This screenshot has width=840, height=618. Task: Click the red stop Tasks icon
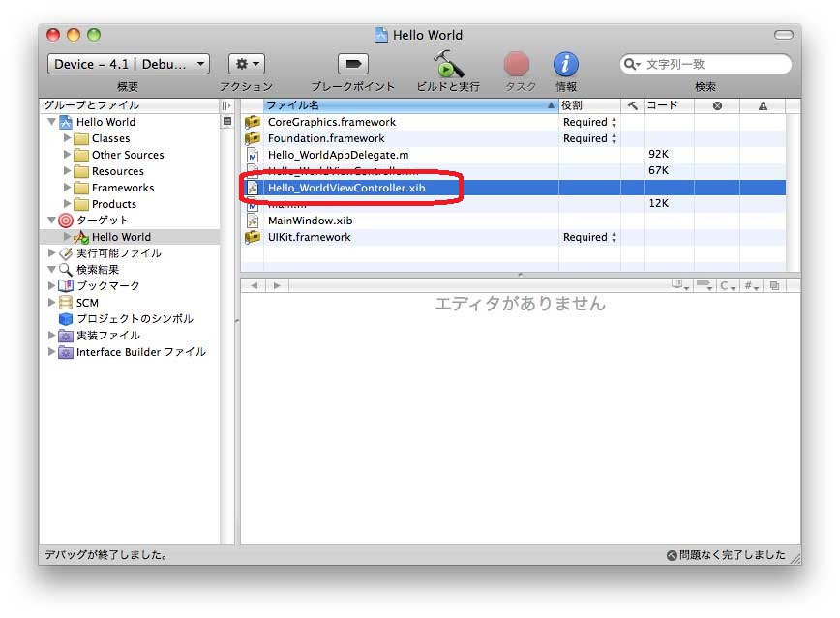tap(518, 65)
